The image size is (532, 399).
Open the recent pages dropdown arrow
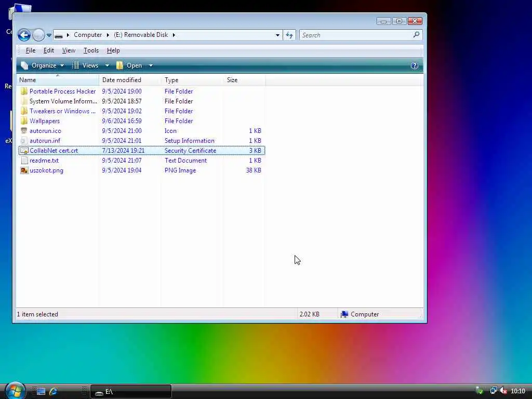[x=49, y=35]
